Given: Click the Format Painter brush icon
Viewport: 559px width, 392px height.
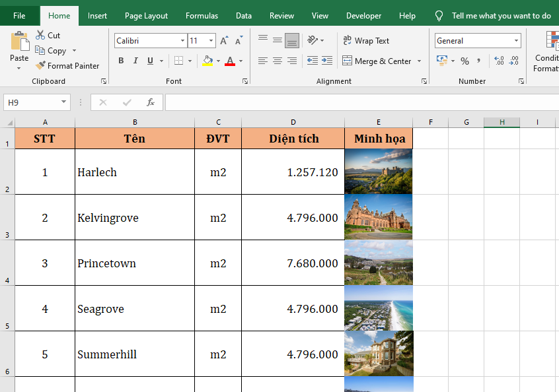Looking at the screenshot, I should (41, 66).
